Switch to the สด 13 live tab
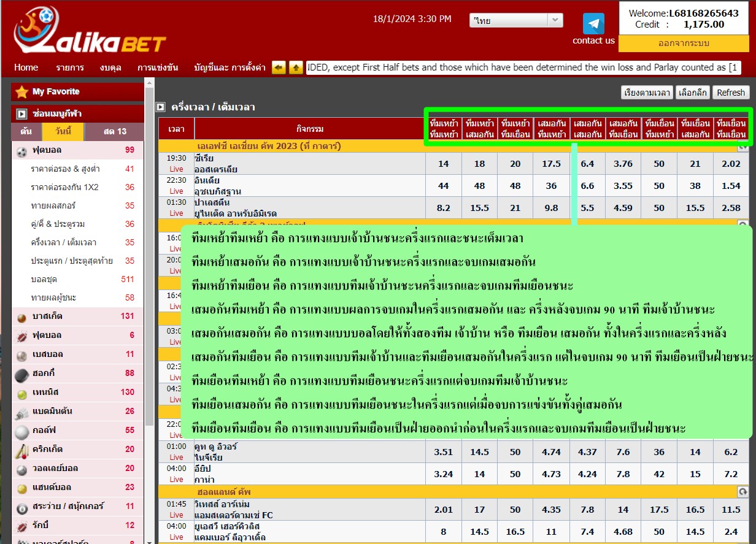 click(114, 132)
